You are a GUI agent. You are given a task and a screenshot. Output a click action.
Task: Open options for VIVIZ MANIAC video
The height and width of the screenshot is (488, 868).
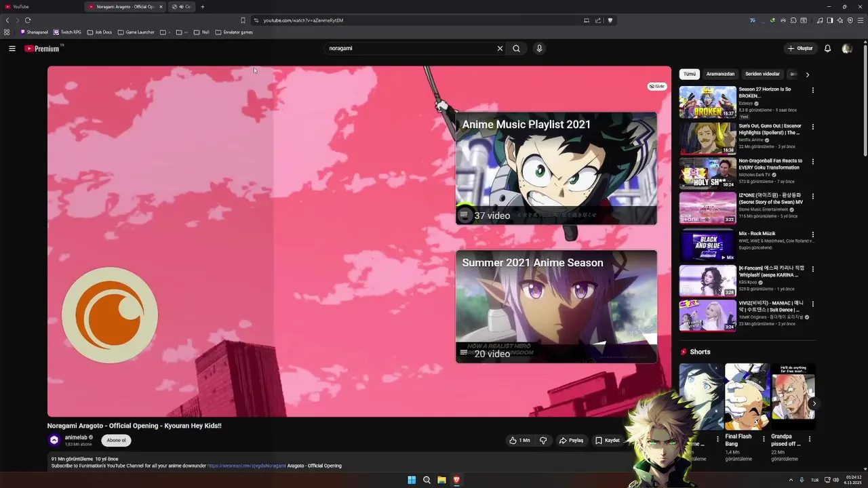[x=812, y=304]
